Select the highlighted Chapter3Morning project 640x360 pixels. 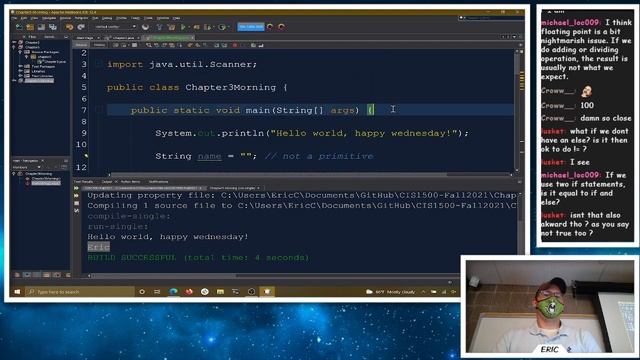(x=39, y=81)
